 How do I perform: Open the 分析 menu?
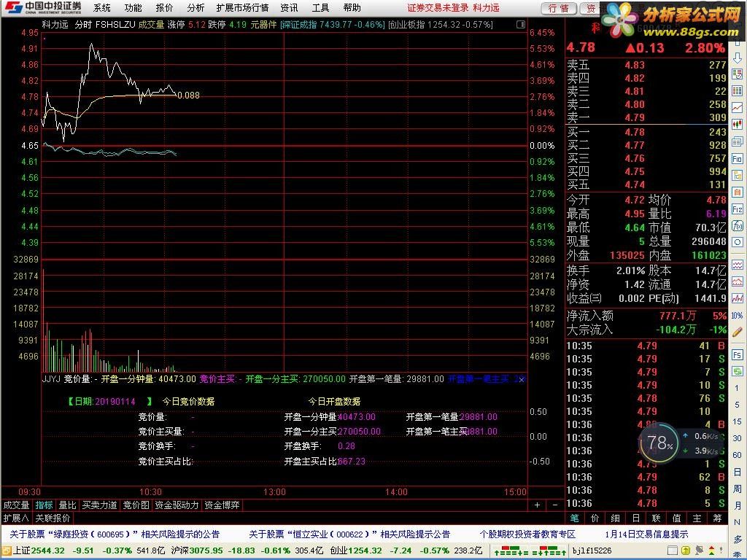point(196,7)
